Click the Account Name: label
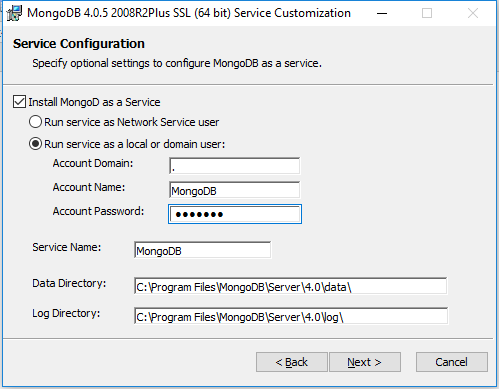This screenshot has height=389, width=499. pyautogui.click(x=89, y=187)
